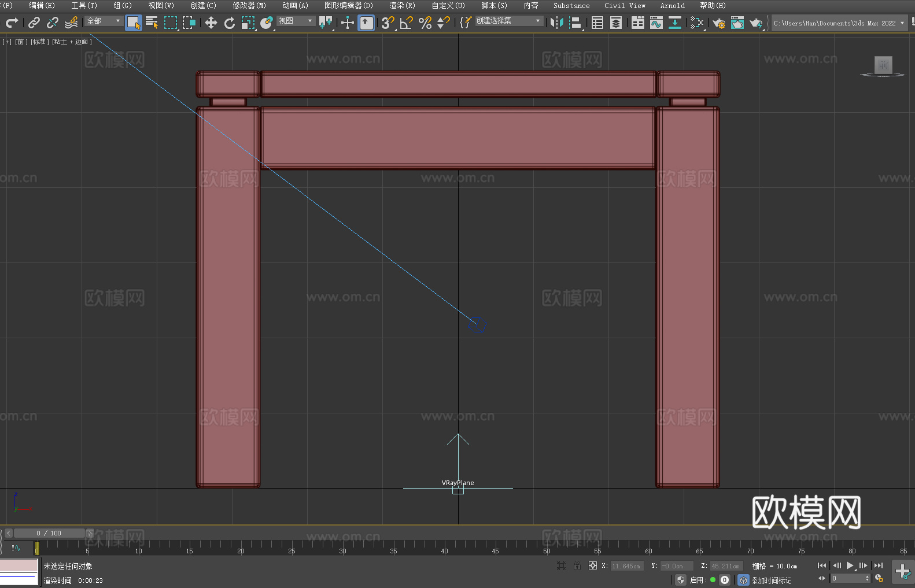Click the [前] viewport view label
Viewport: 915px width, 588px height.
click(21, 42)
